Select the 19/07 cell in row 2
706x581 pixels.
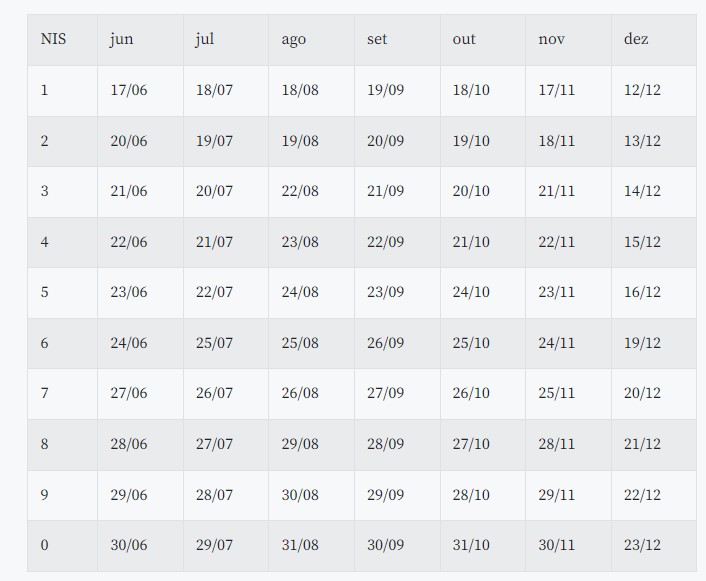coord(214,141)
